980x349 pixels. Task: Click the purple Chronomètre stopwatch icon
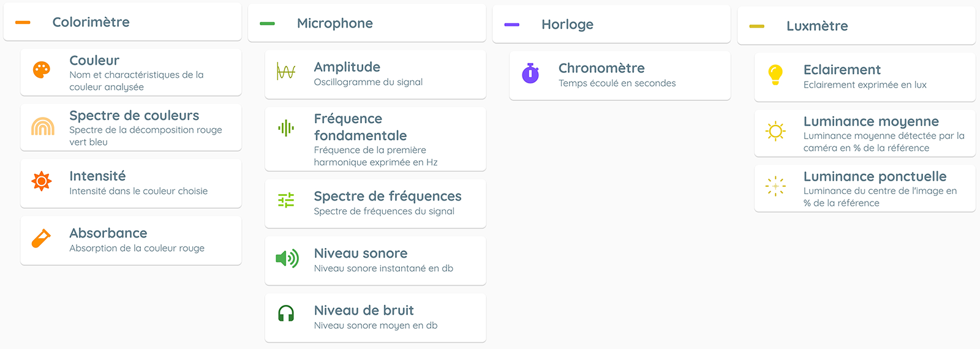[x=530, y=73]
